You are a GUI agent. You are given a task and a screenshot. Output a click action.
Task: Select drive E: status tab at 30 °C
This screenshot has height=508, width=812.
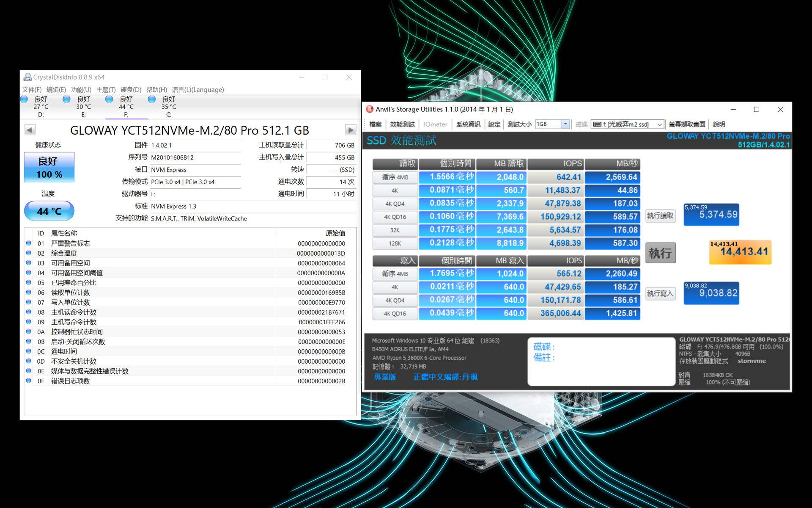click(83, 107)
